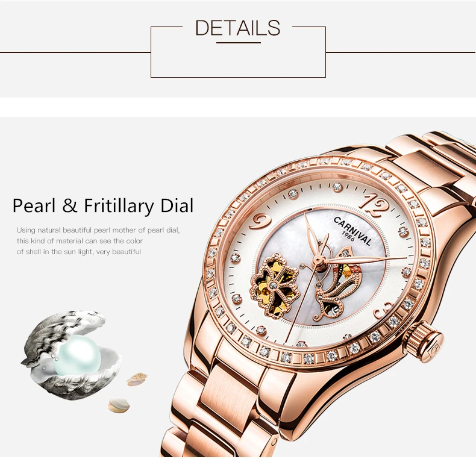This screenshot has width=476, height=459.
Task: Select the Pearl & Fritillary Dial title
Action: tap(103, 206)
